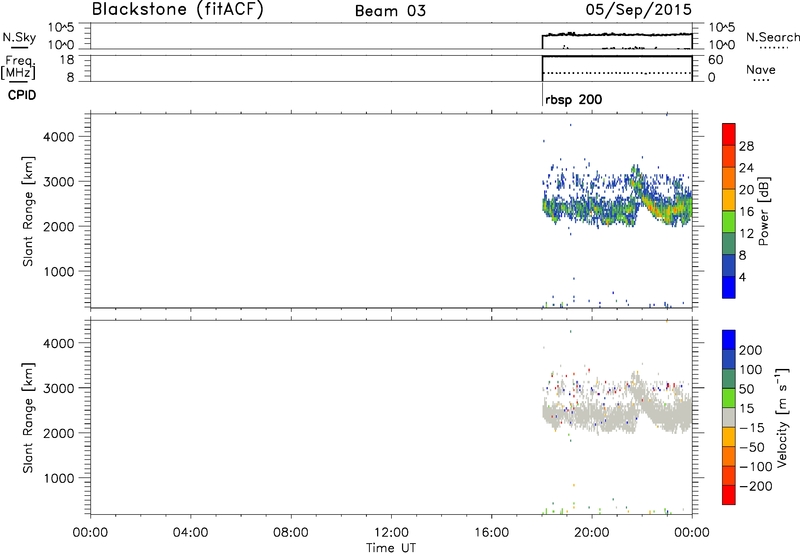Click the gray -15 to 15 Velocity colorbar segment

tap(729, 417)
